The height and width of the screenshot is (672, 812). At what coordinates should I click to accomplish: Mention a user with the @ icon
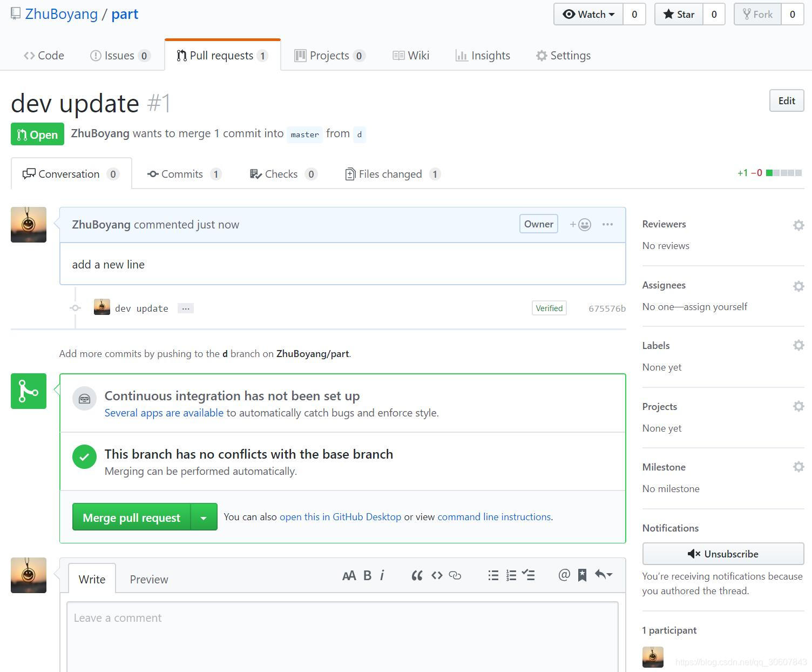(x=564, y=575)
